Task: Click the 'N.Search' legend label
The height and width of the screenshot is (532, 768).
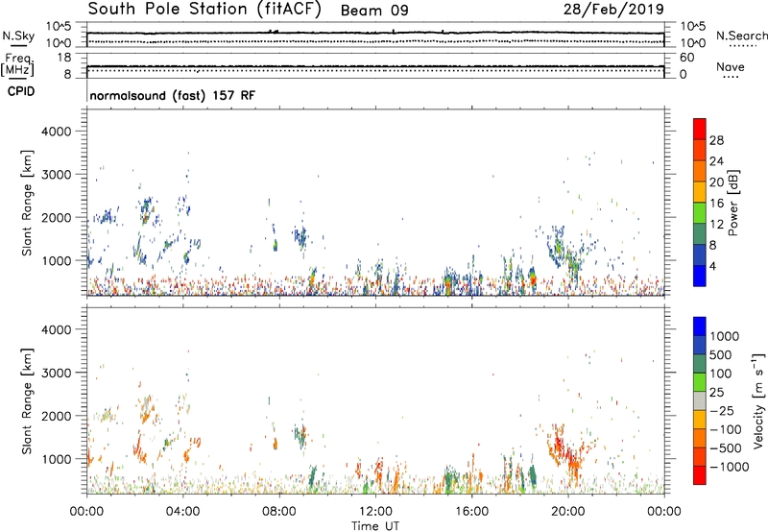Action: (741, 36)
